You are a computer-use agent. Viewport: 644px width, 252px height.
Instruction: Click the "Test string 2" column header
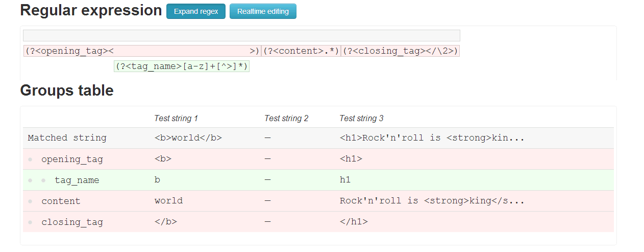point(286,119)
